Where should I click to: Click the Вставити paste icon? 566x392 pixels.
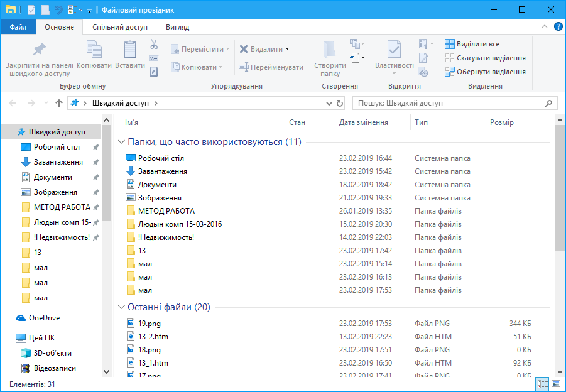coord(130,50)
